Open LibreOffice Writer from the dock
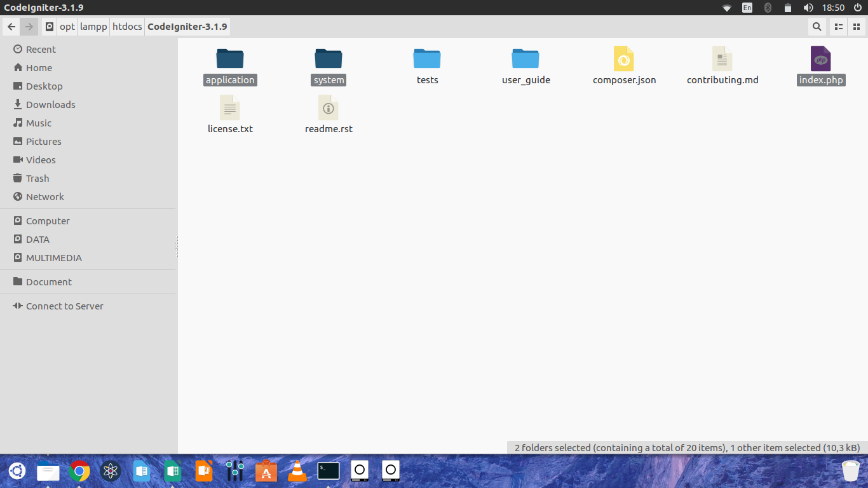868x488 pixels. coord(142,471)
